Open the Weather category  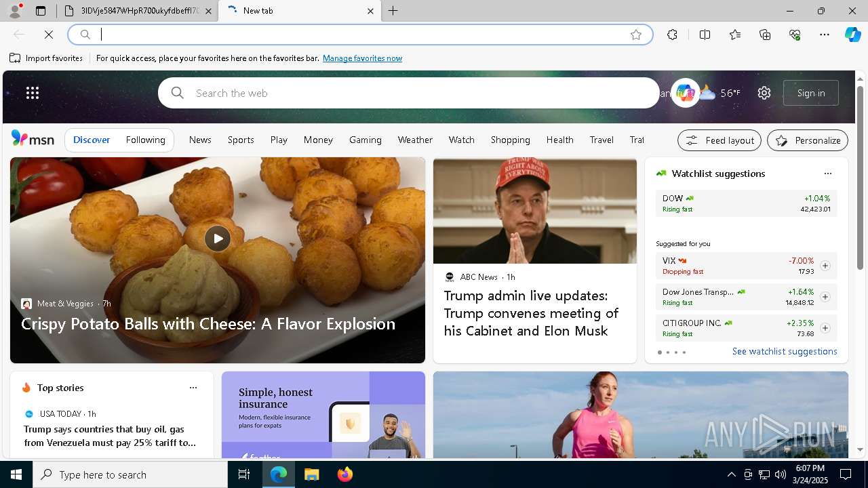(415, 140)
